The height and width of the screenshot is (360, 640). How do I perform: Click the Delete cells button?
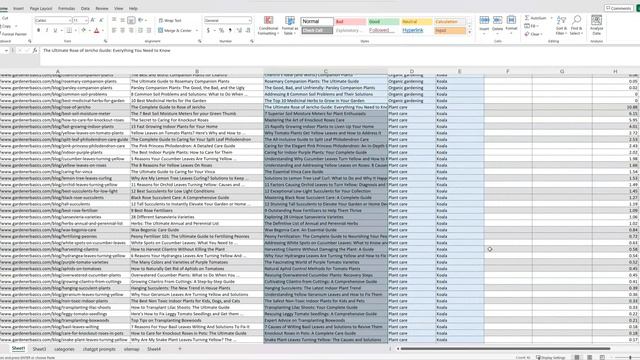pos(498,24)
